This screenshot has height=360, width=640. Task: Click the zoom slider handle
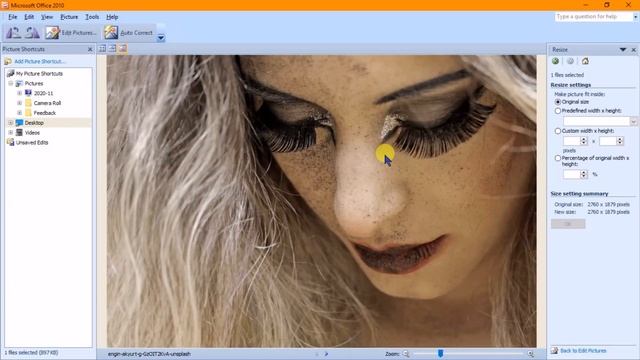tap(440, 353)
